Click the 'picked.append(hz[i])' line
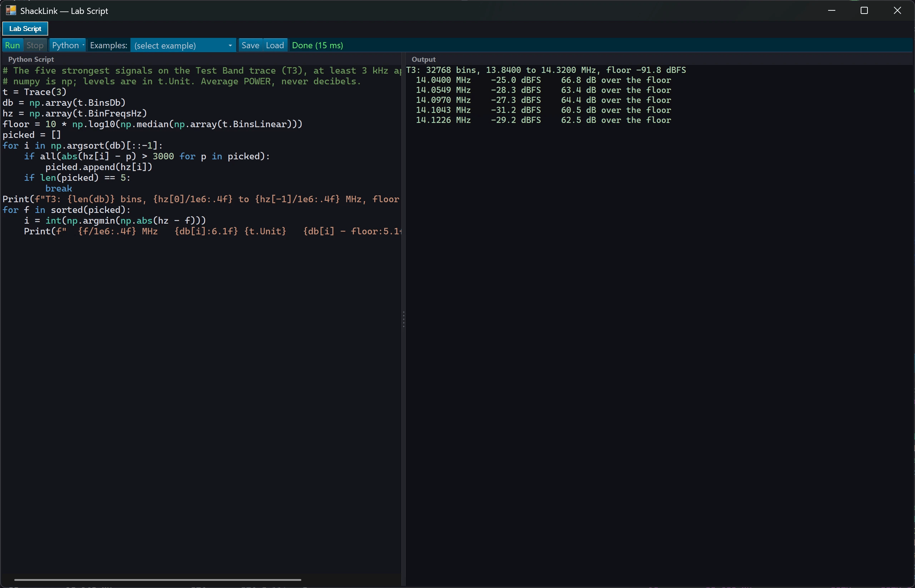The height and width of the screenshot is (588, 915). (99, 167)
